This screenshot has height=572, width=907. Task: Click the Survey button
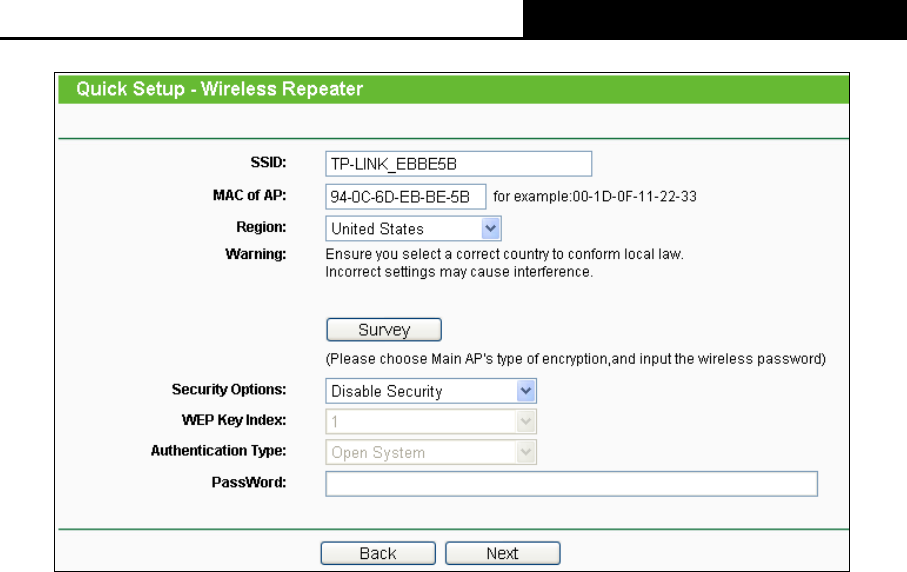click(x=384, y=330)
